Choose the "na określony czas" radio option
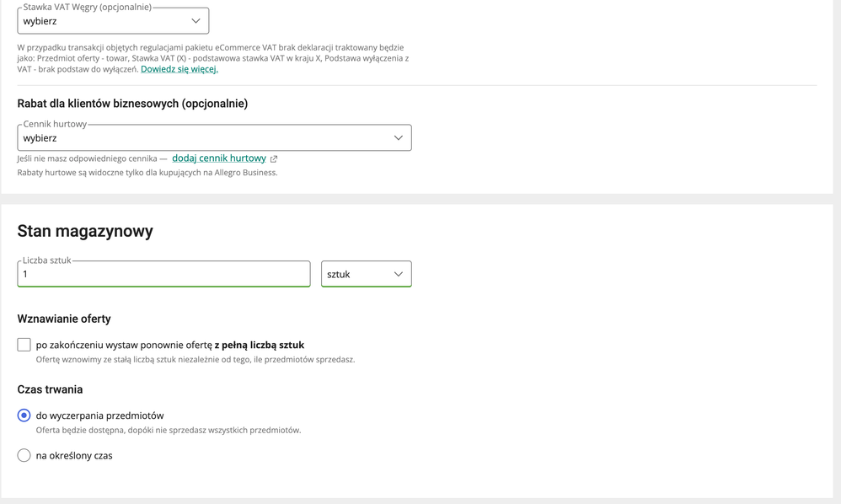 (x=24, y=456)
